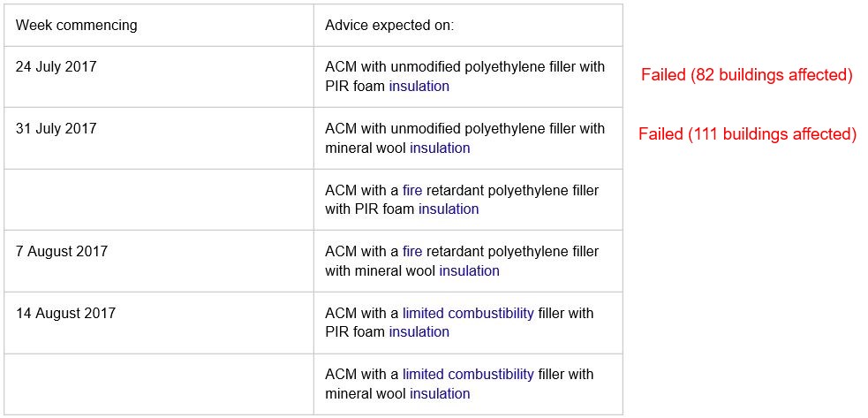Select the Week commencing header cell
868x418 pixels.
click(x=159, y=26)
